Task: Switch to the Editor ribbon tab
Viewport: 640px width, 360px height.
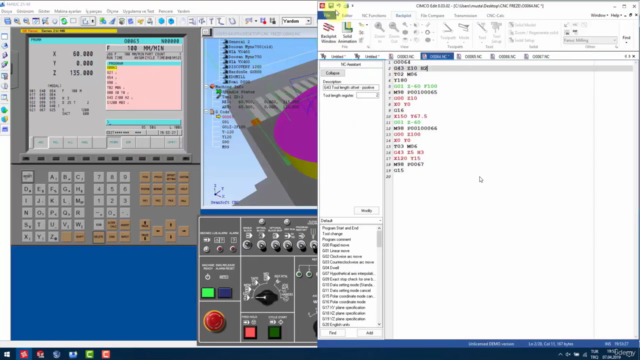Action: coord(347,16)
